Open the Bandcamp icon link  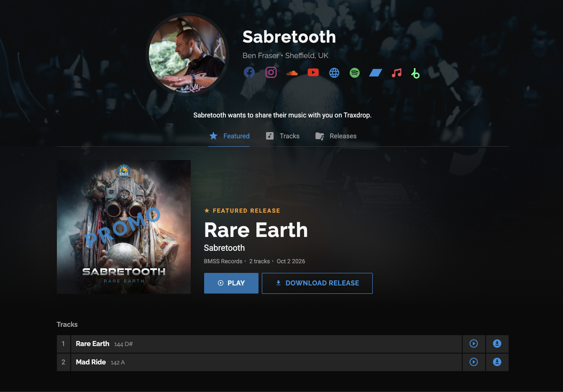376,73
